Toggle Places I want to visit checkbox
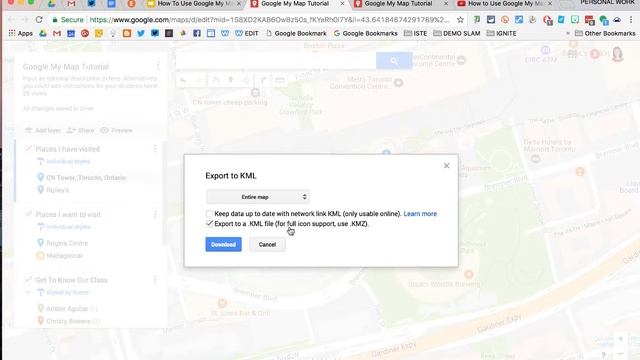The height and width of the screenshot is (360, 640). 28,214
